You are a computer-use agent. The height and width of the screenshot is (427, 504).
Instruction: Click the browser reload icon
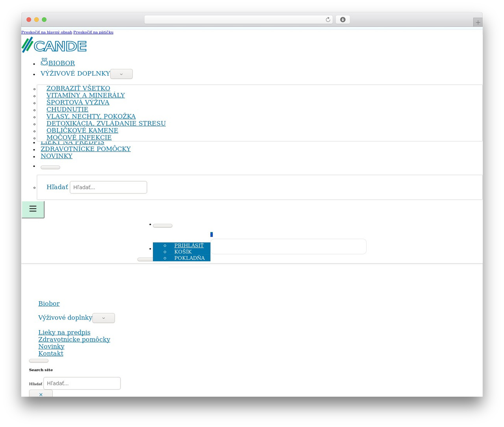[x=328, y=20]
